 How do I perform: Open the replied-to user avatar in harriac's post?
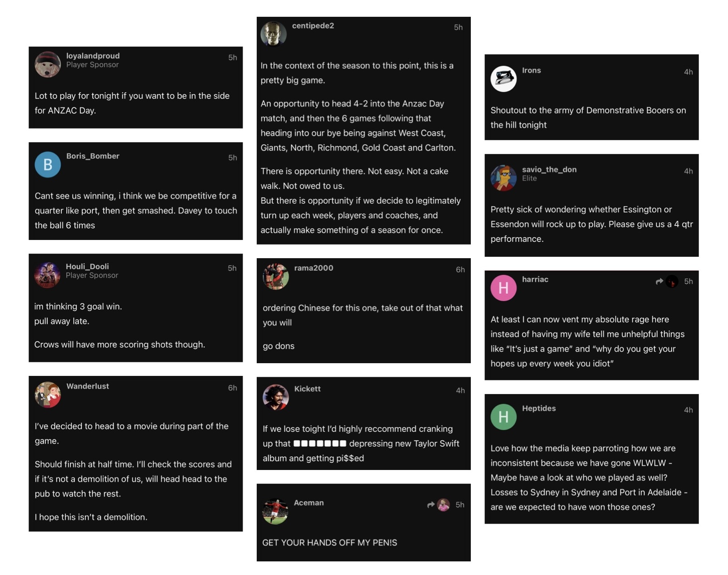(672, 281)
